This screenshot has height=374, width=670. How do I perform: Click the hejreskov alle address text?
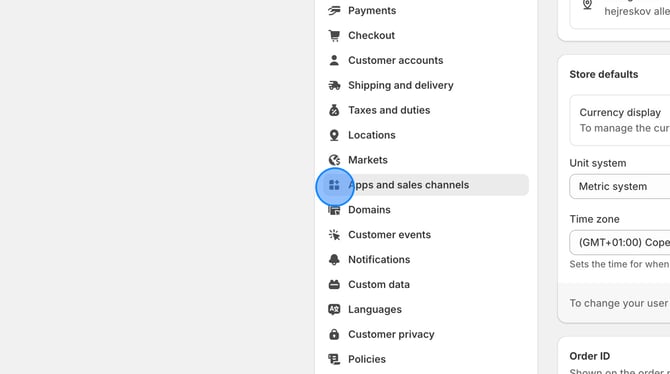pyautogui.click(x=637, y=11)
